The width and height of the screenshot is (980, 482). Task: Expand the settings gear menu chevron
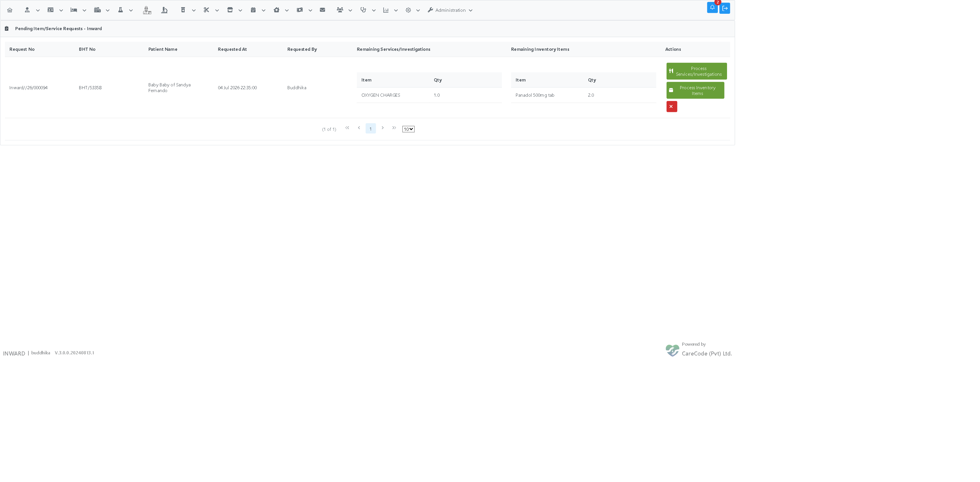coord(418,11)
